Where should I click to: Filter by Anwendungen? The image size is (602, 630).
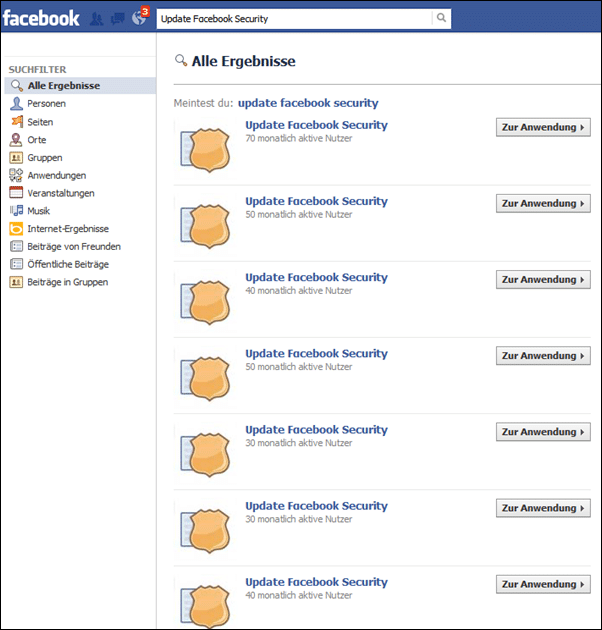click(57, 175)
